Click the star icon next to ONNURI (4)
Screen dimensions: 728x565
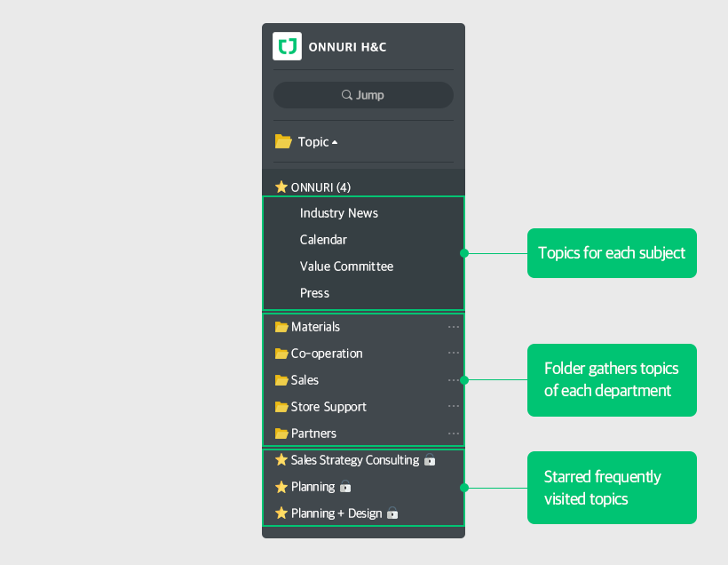[281, 187]
